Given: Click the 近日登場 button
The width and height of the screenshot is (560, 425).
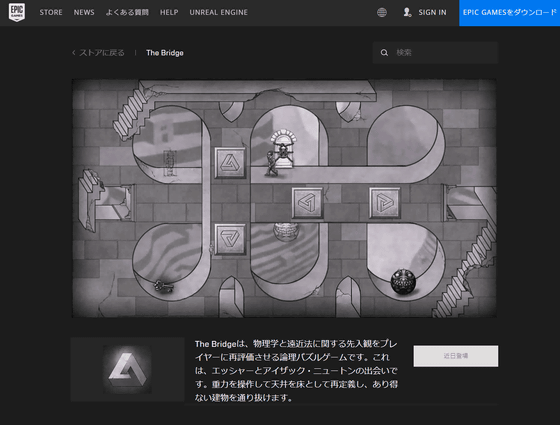Looking at the screenshot, I should click(456, 356).
